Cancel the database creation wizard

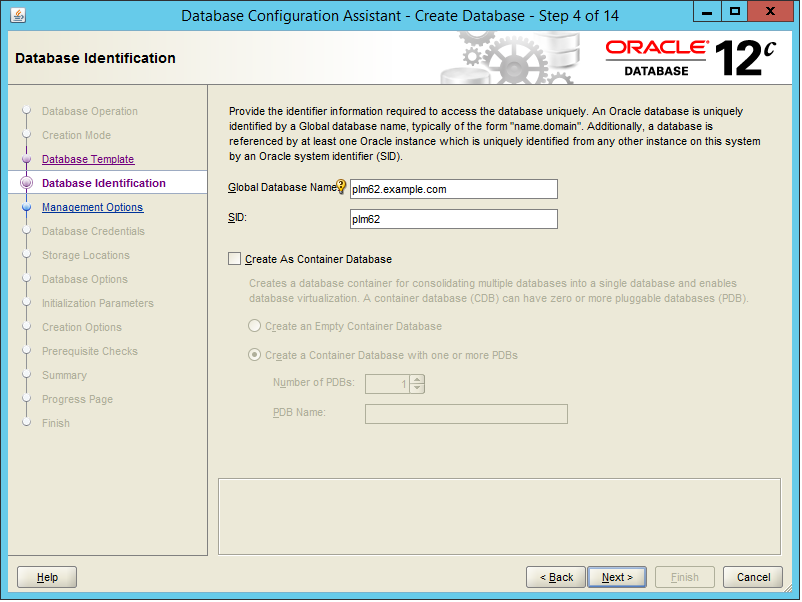click(753, 577)
